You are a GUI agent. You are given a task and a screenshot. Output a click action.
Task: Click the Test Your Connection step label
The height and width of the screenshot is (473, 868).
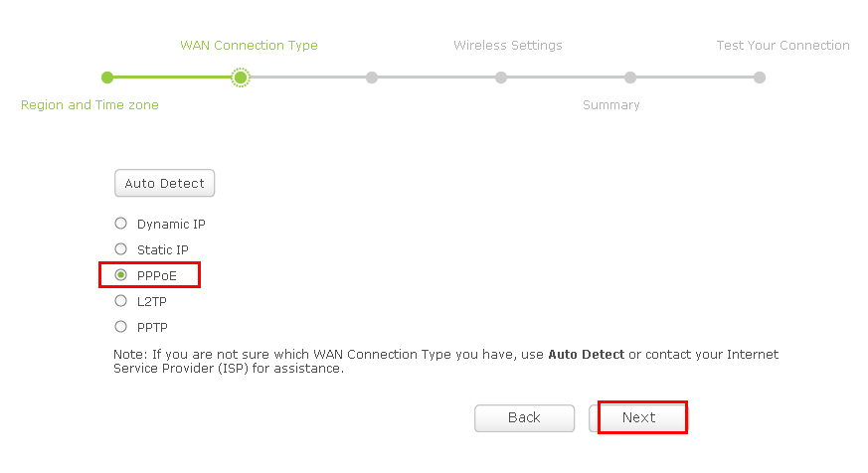pyautogui.click(x=782, y=46)
